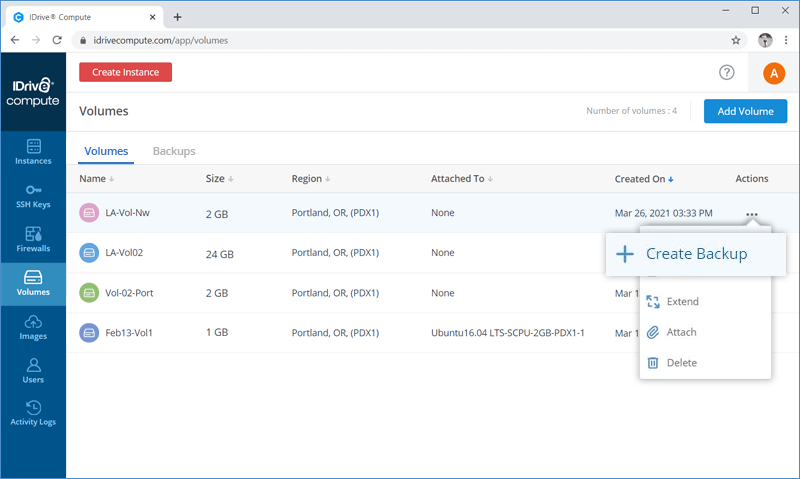Go back in browser history
Screen dimensions: 800x479
click(15, 40)
